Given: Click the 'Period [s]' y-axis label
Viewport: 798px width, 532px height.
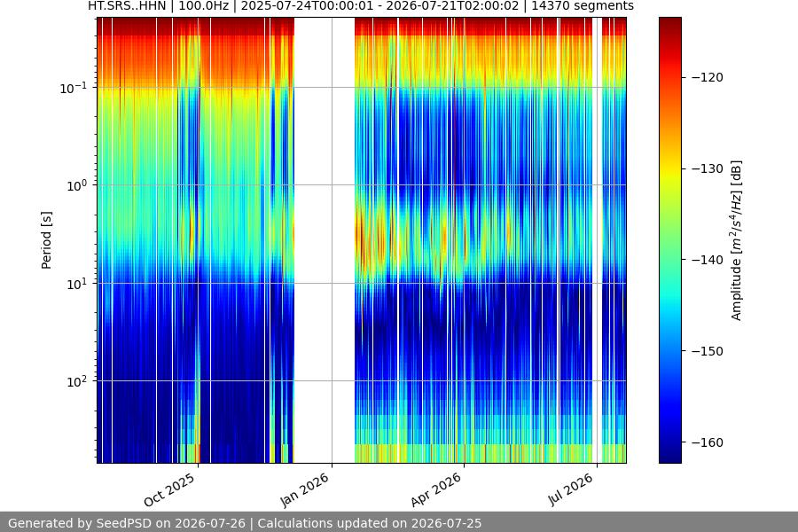Looking at the screenshot, I should click(46, 240).
